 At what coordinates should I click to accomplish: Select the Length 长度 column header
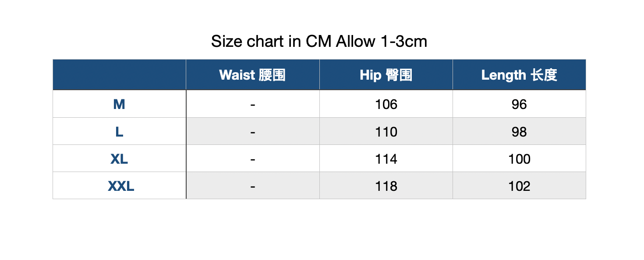coord(519,75)
